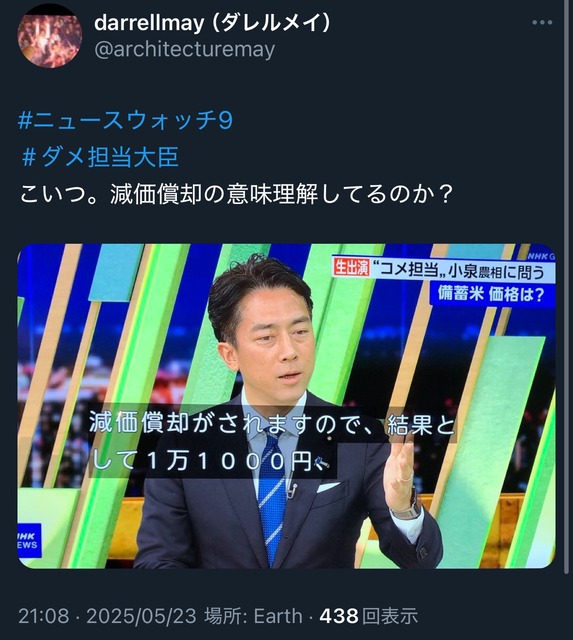Click the 場所: Earth location label
The height and width of the screenshot is (640, 573).
(x=253, y=616)
